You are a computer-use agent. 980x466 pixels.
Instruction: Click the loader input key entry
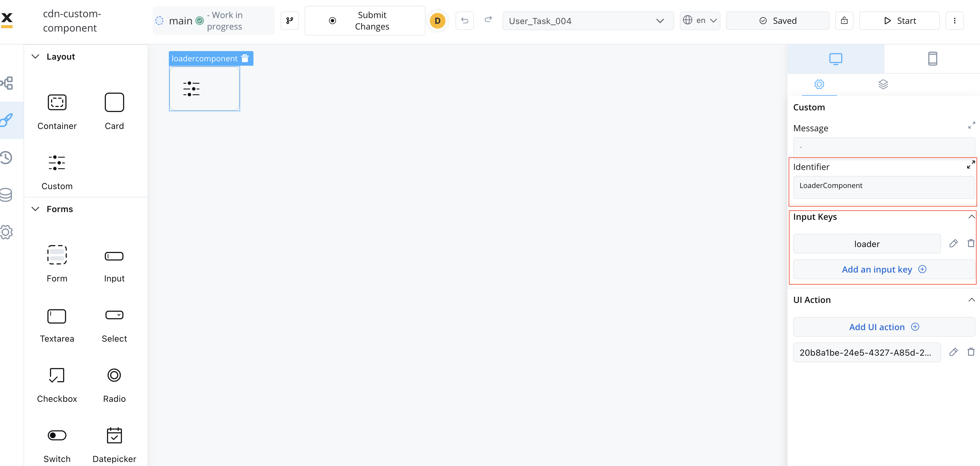click(867, 244)
